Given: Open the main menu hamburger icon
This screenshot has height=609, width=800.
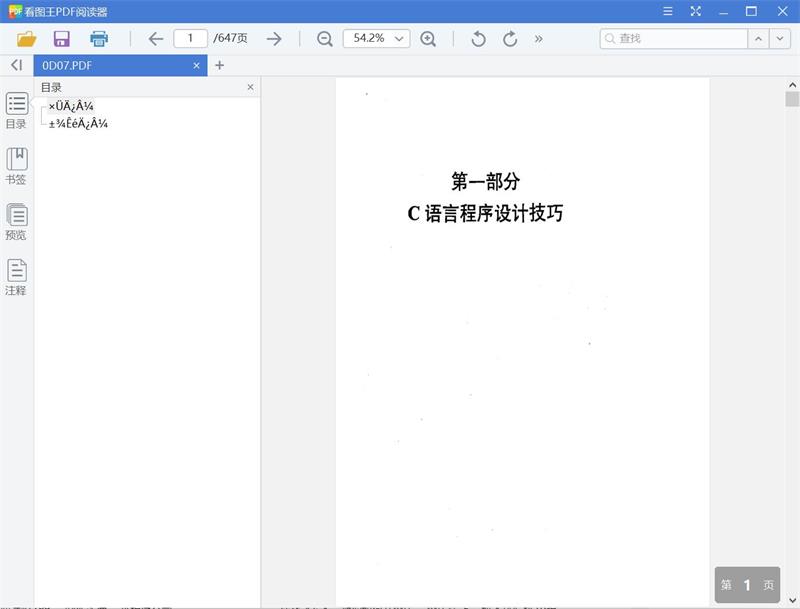Looking at the screenshot, I should click(667, 11).
